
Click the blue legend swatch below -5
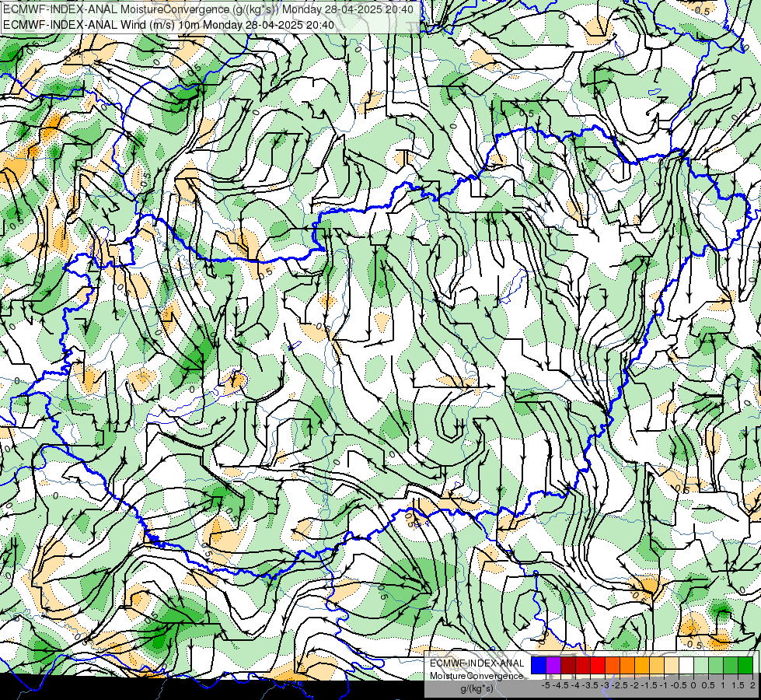tap(539, 665)
